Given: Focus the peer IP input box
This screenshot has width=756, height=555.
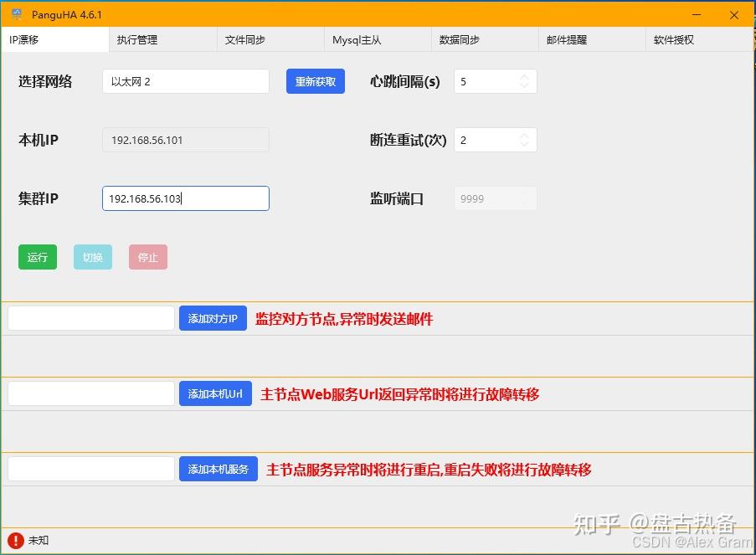Looking at the screenshot, I should tap(91, 318).
